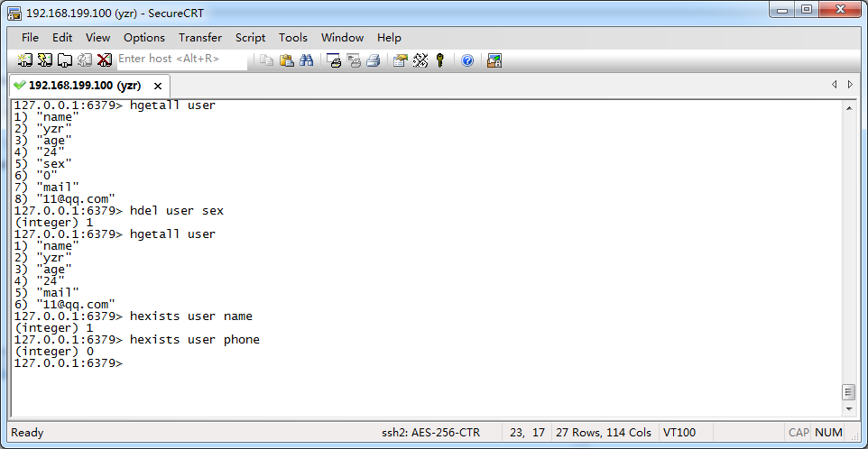Click tab scroll left arrow

834,85
